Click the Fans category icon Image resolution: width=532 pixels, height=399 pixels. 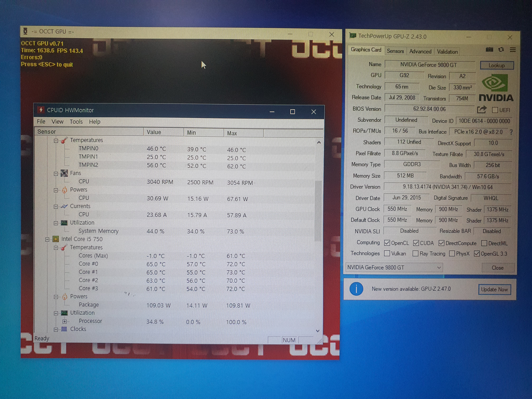(64, 173)
